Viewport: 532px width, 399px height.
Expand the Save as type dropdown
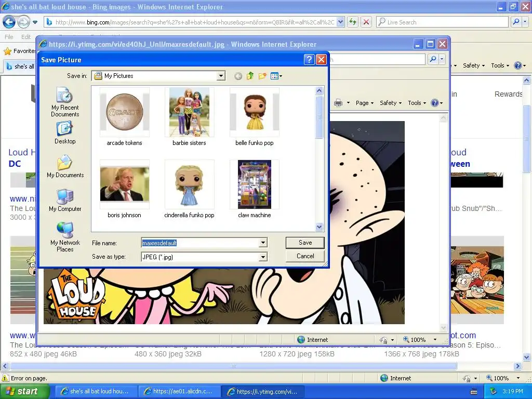263,257
